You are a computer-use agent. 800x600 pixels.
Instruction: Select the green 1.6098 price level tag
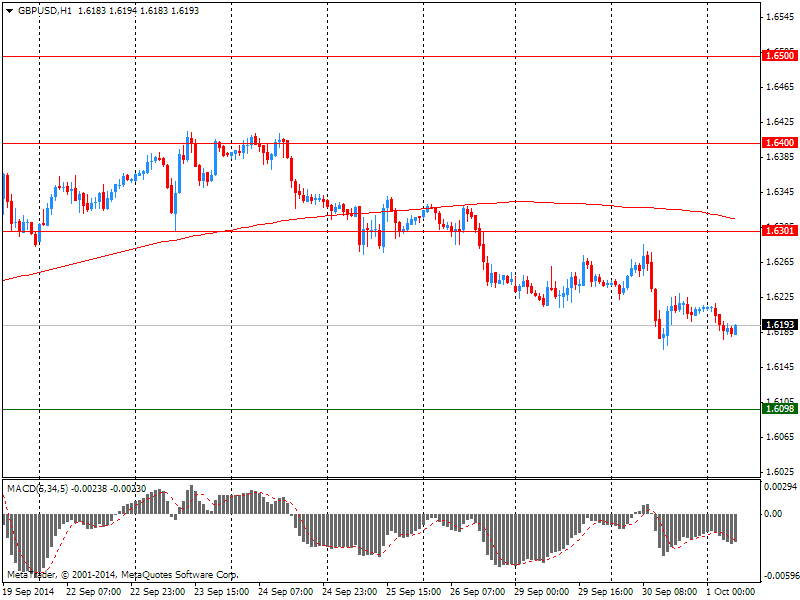click(x=779, y=409)
